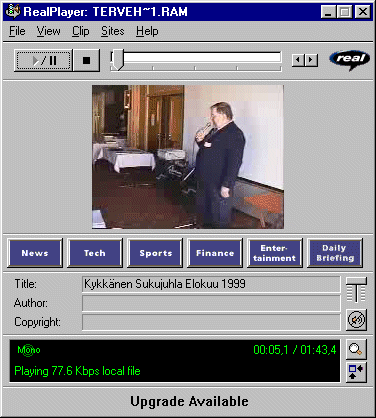Open the Sports channel button
This screenshot has height=418, width=376.
pyautogui.click(x=155, y=253)
